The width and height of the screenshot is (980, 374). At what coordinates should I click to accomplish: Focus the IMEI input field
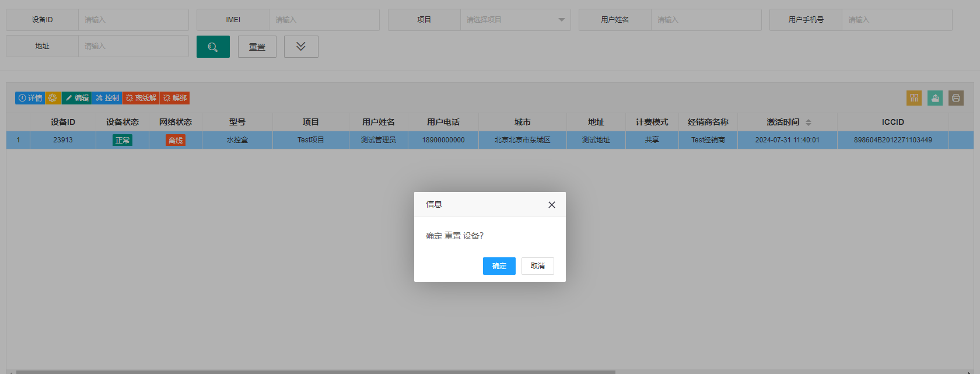click(324, 20)
